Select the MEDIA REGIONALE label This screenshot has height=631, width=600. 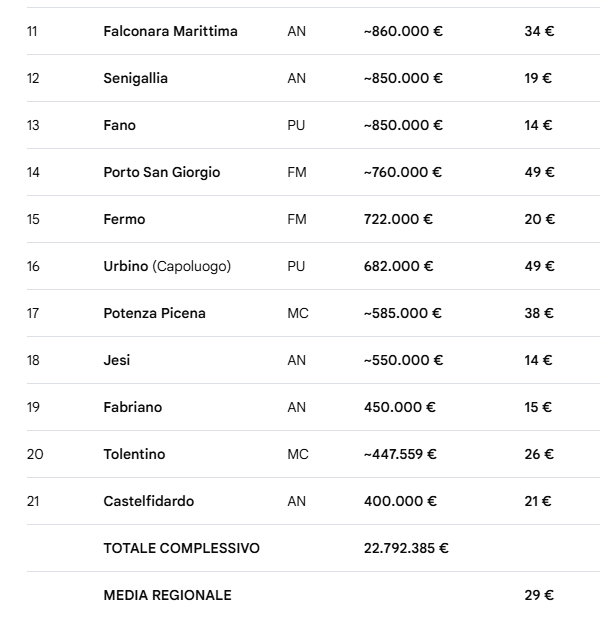167,595
